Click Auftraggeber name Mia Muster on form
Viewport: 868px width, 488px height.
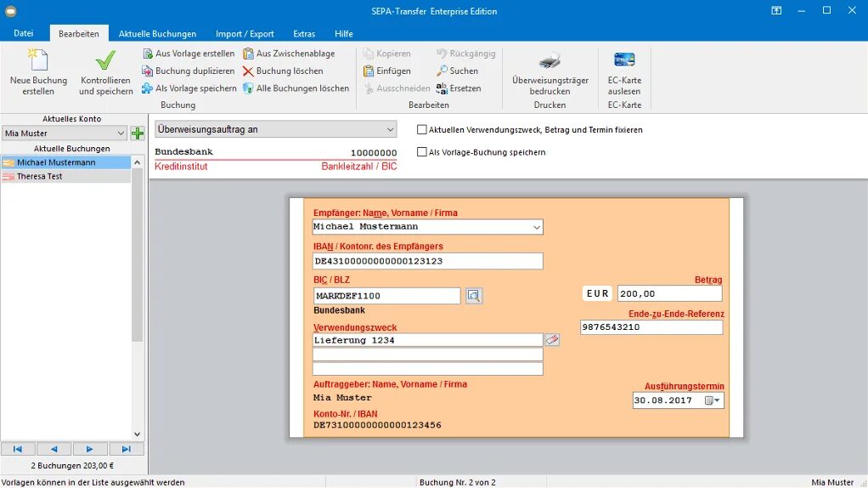point(342,398)
